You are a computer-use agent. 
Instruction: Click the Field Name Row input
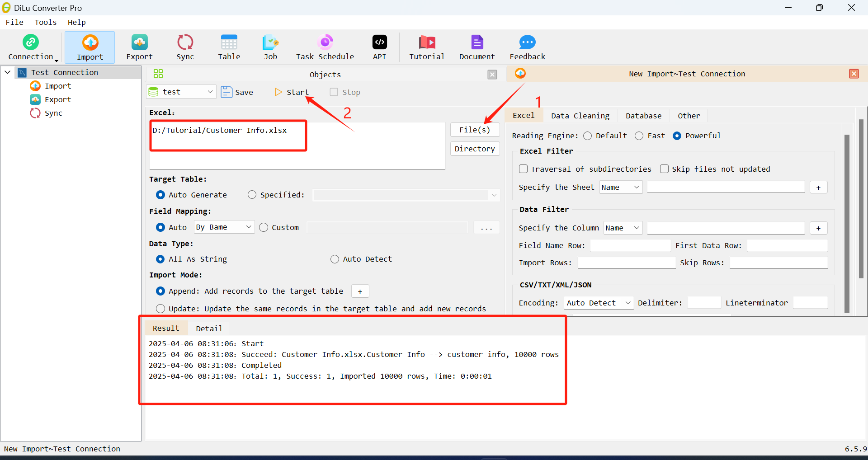click(630, 246)
